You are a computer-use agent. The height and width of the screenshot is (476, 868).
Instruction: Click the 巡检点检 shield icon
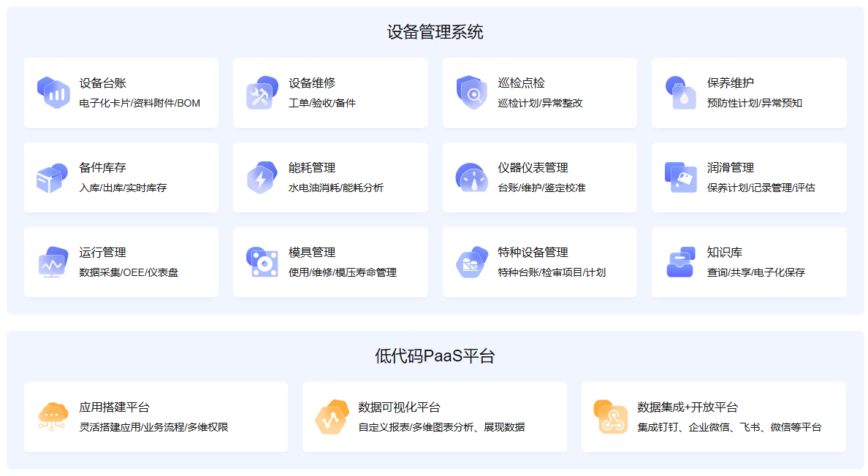(x=471, y=93)
